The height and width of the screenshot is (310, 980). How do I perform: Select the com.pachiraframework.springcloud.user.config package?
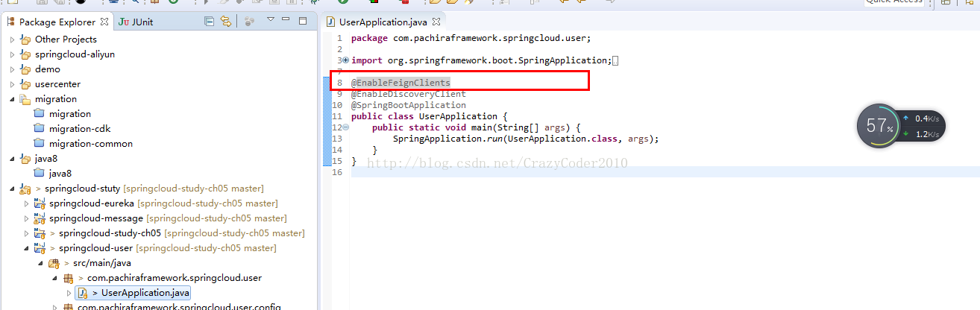[179, 306]
